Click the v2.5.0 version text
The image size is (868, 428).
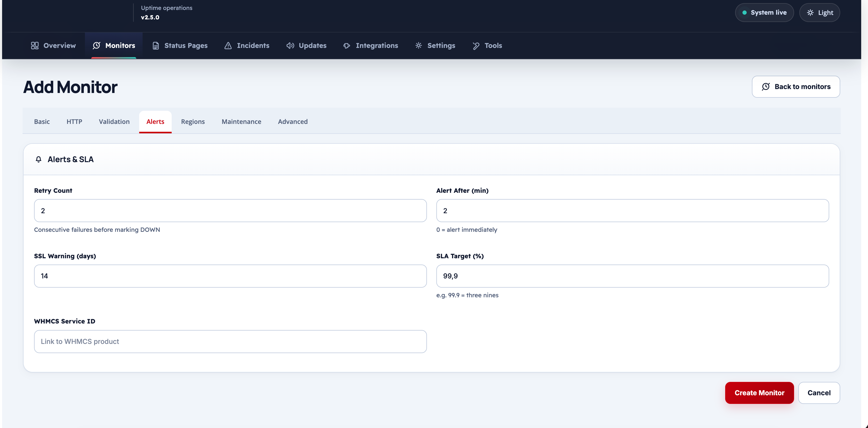coord(150,18)
